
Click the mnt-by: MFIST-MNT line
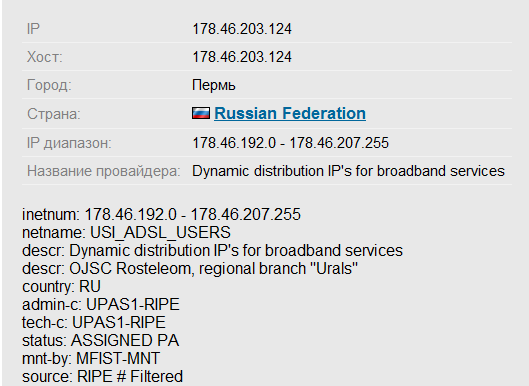point(91,359)
